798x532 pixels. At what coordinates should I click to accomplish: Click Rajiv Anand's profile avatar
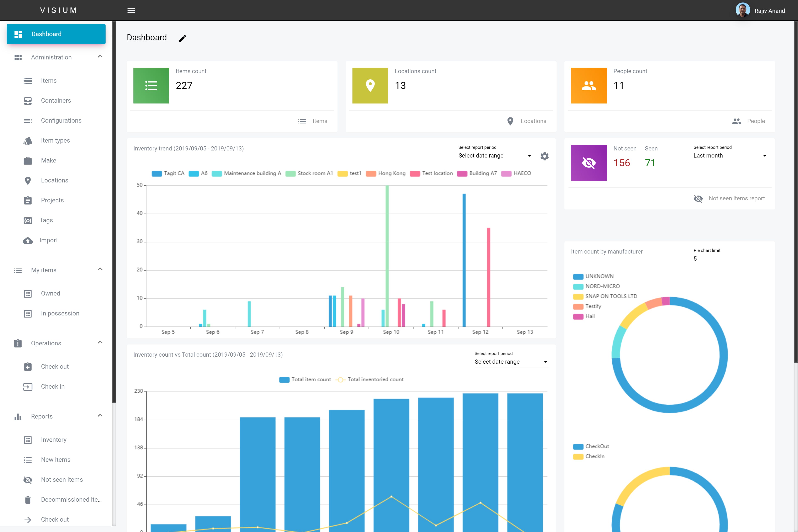click(742, 10)
